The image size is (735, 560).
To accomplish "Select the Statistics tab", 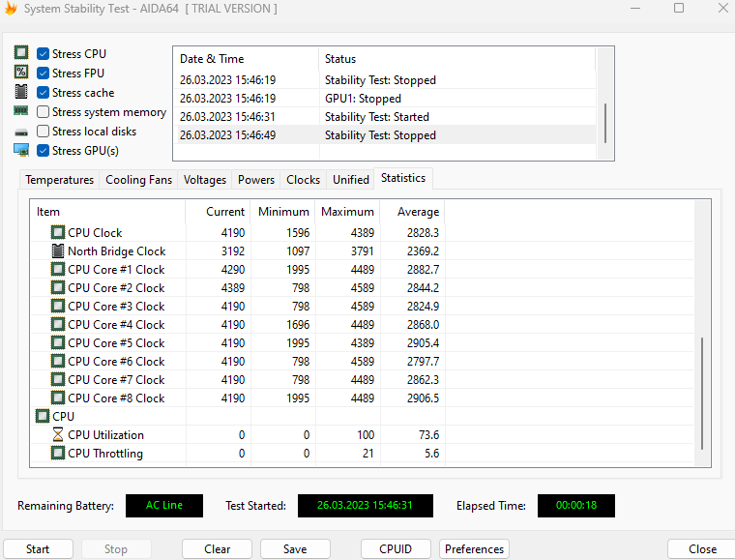I will tap(403, 178).
